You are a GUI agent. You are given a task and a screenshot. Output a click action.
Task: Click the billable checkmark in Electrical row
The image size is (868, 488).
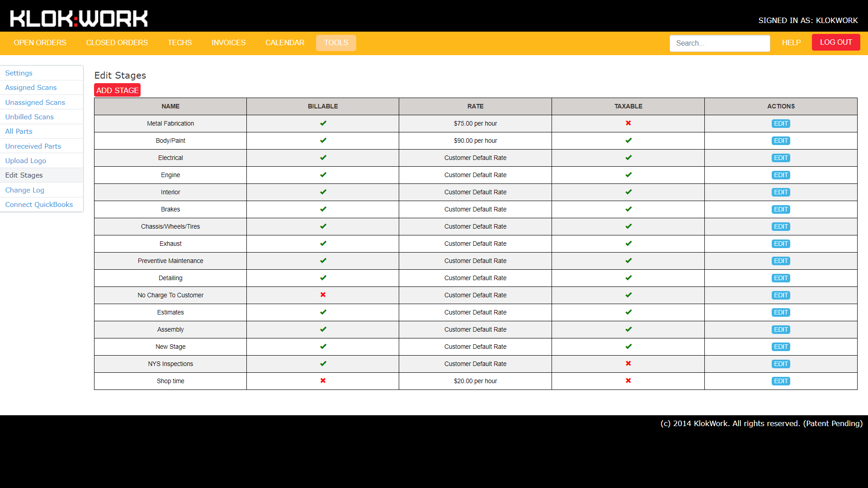(323, 157)
